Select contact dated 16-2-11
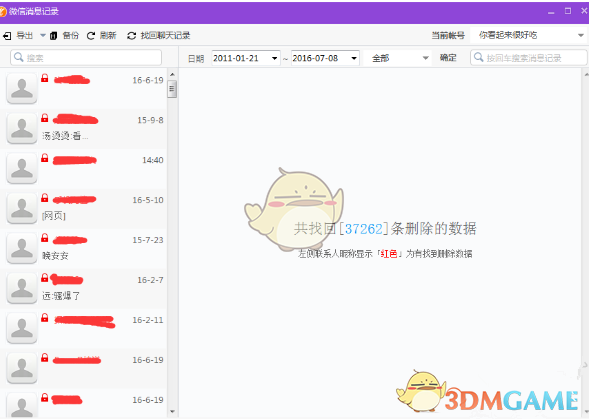This screenshot has width=589, height=419. (x=83, y=328)
